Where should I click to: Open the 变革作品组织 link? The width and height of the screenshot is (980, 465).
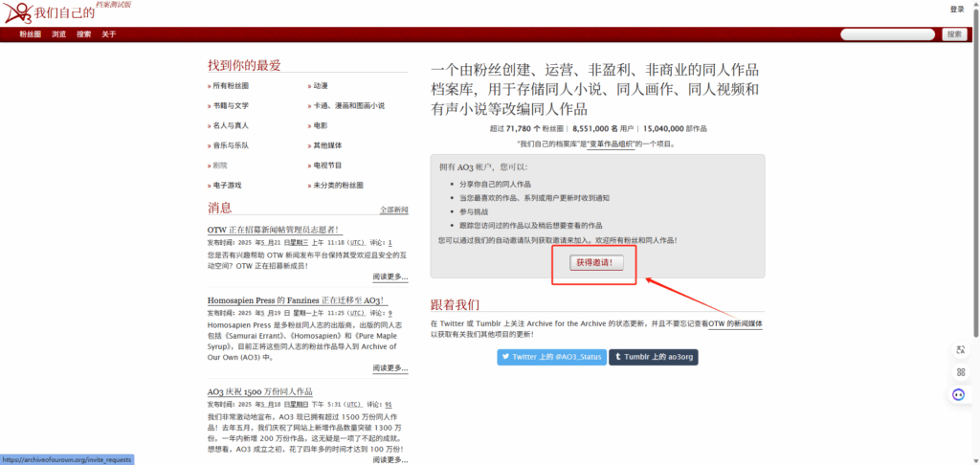point(611,144)
